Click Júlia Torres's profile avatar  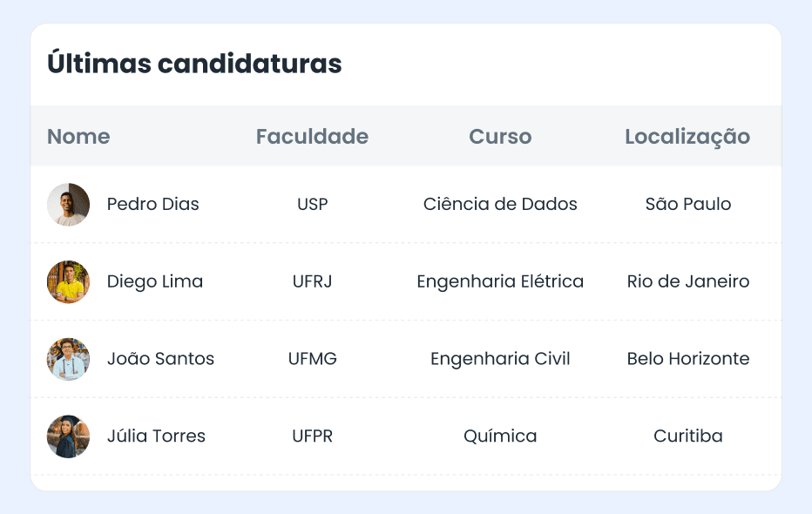68,436
